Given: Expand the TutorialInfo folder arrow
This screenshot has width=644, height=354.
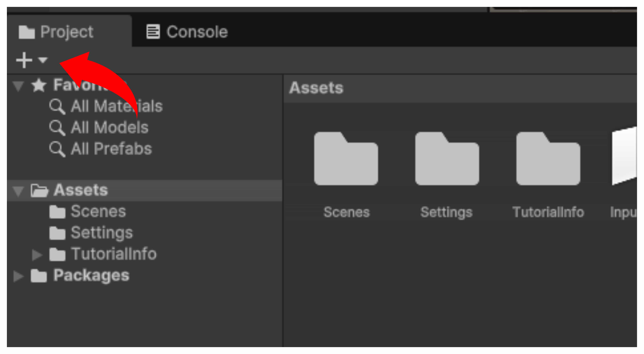Looking at the screenshot, I should tap(37, 255).
